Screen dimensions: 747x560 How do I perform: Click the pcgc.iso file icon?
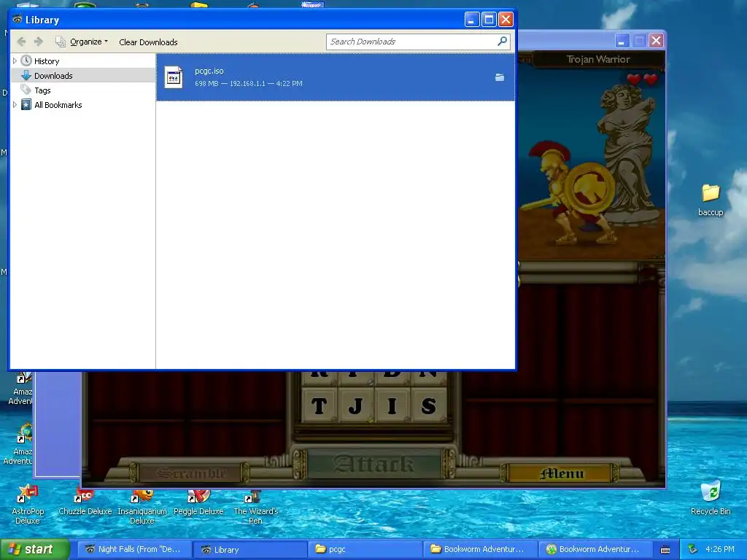pyautogui.click(x=174, y=77)
